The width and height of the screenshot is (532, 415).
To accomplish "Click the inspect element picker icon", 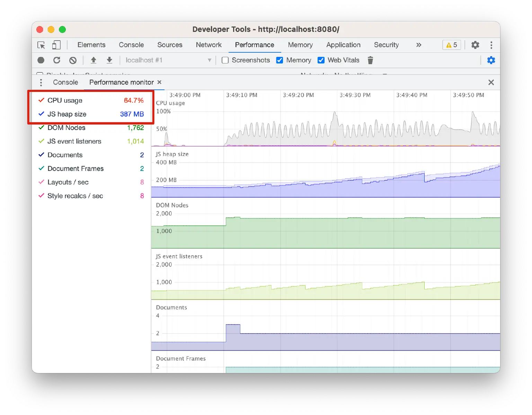I will coord(41,45).
